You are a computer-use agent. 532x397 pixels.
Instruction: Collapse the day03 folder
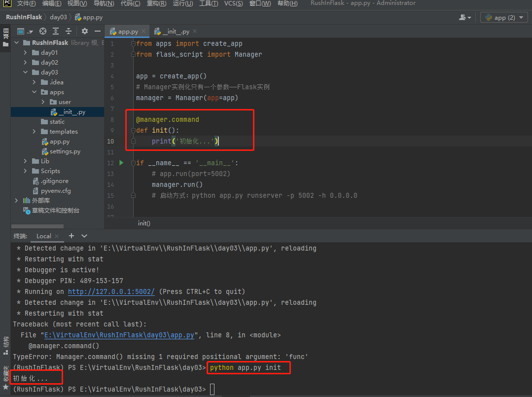[26, 72]
